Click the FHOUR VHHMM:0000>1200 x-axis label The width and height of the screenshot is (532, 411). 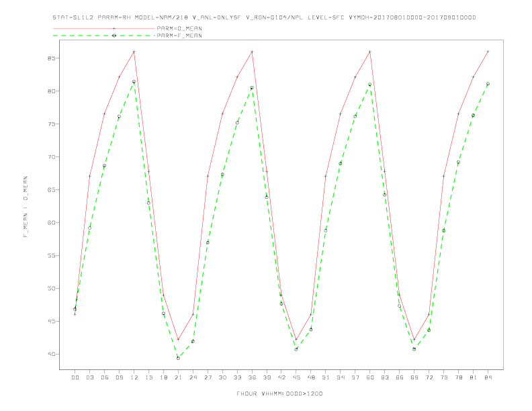279,394
